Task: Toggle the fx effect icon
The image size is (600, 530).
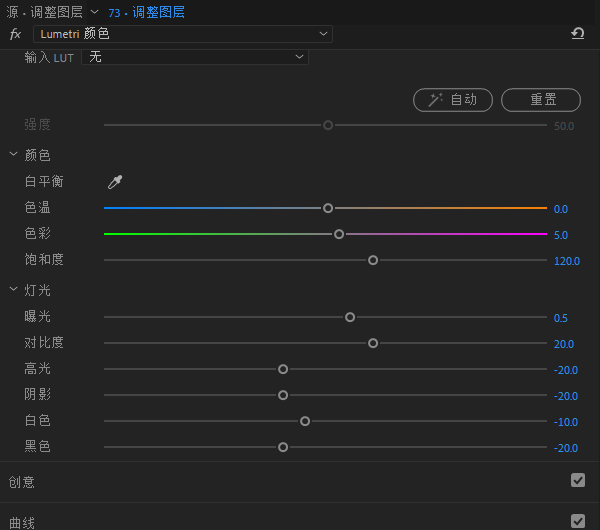Action: click(x=15, y=34)
